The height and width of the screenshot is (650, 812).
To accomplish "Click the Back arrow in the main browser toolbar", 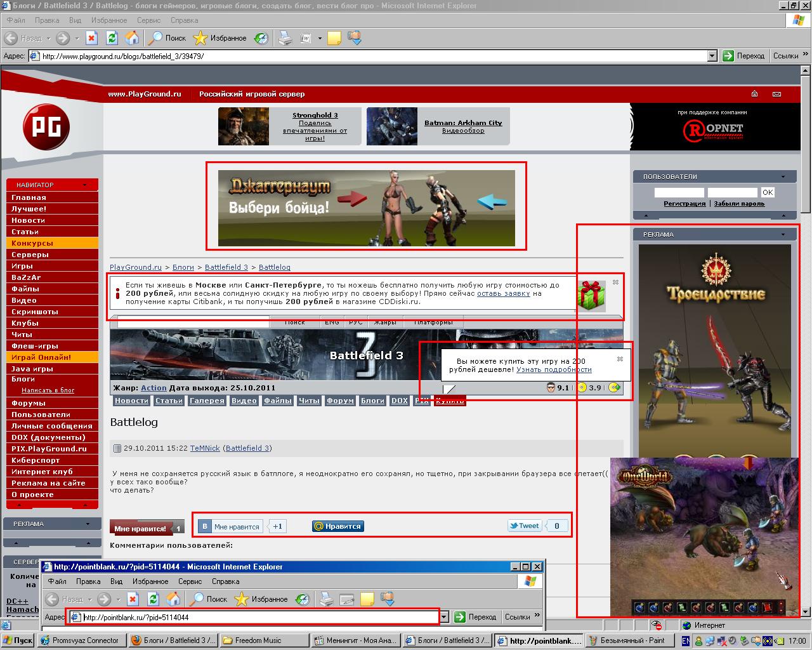I will click(x=11, y=38).
